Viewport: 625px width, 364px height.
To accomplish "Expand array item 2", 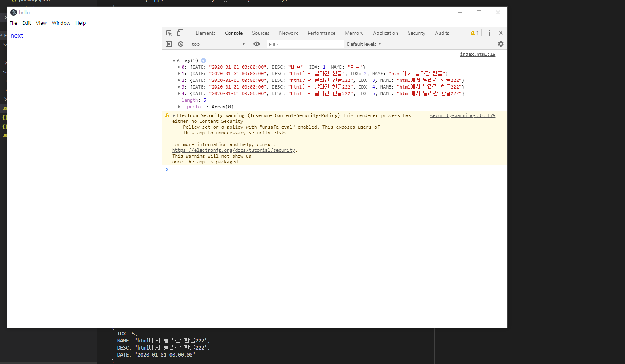I will point(179,80).
